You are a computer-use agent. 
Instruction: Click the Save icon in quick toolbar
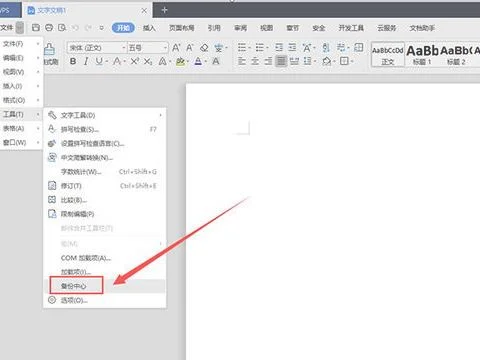click(36, 28)
